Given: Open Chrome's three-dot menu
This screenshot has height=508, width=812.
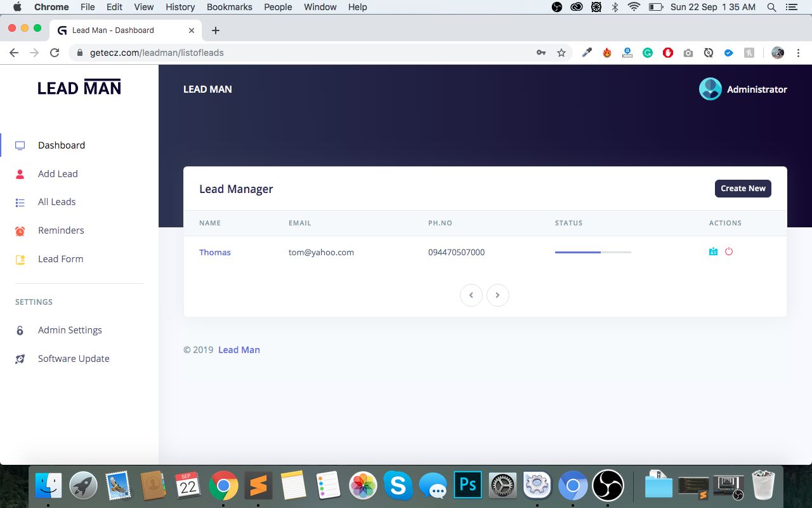Looking at the screenshot, I should pyautogui.click(x=799, y=53).
